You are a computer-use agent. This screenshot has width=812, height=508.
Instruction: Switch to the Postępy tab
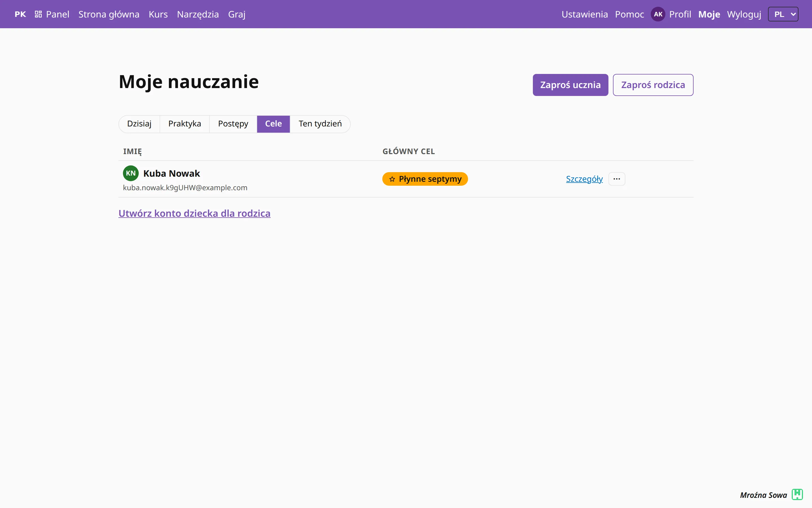(x=233, y=124)
